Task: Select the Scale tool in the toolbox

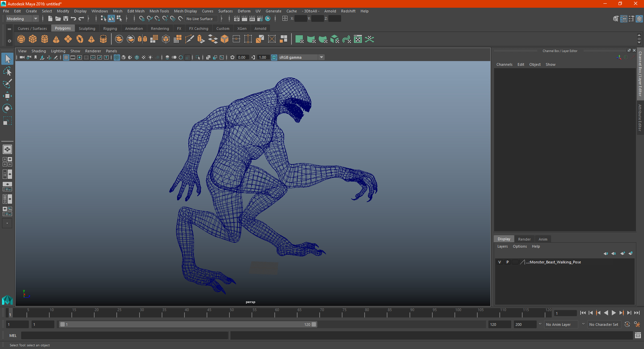Action: [x=7, y=121]
